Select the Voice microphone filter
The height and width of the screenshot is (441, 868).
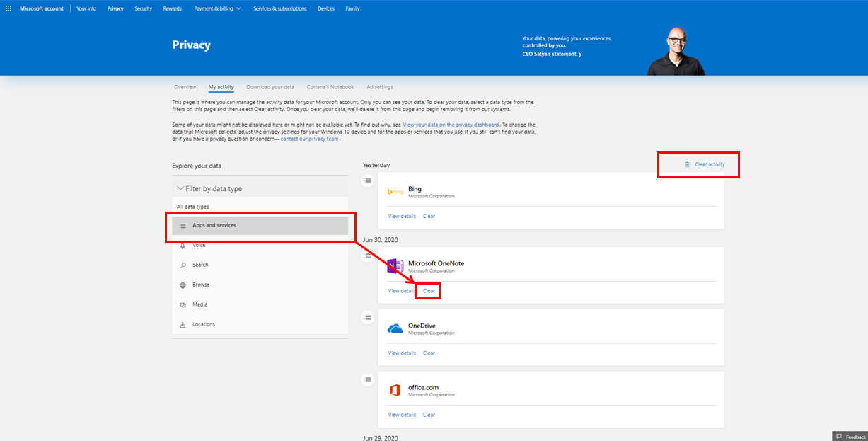pyautogui.click(x=198, y=245)
